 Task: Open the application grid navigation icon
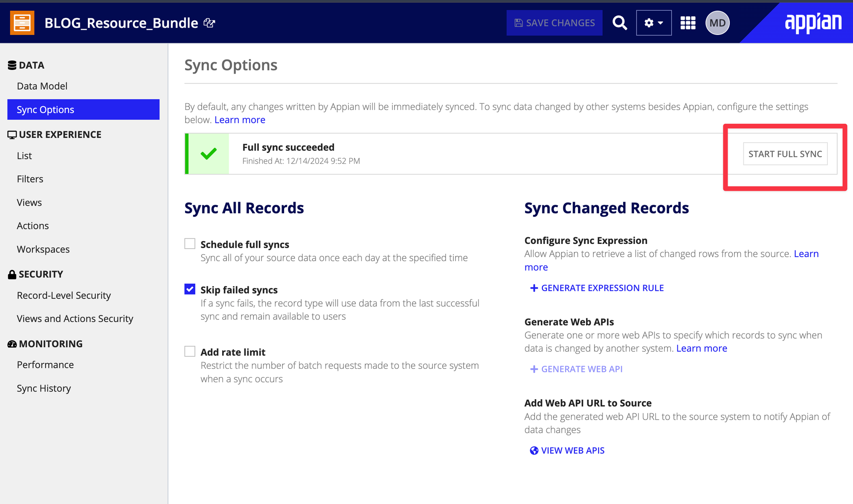click(688, 23)
